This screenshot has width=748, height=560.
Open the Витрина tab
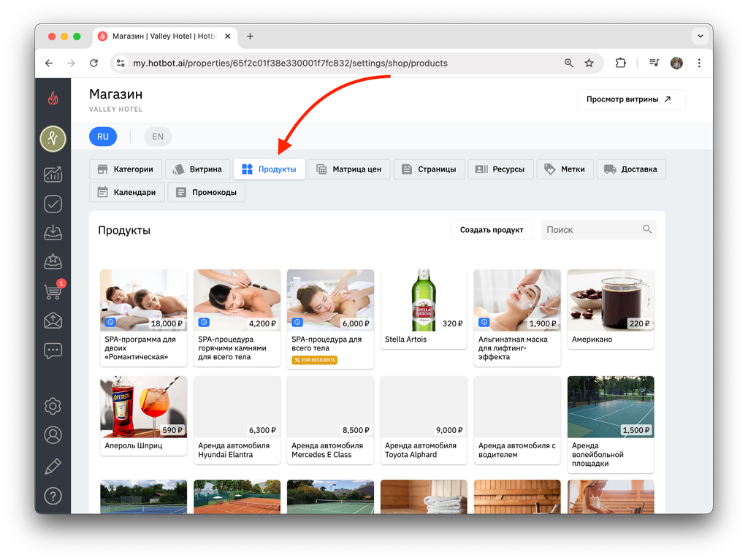pyautogui.click(x=197, y=169)
